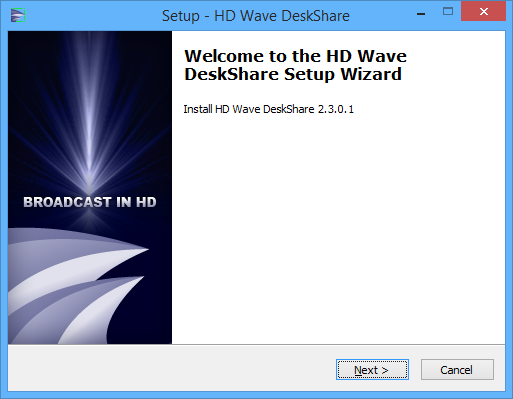The width and height of the screenshot is (513, 399).
Task: Minimize the Setup window
Action: [x=421, y=14]
